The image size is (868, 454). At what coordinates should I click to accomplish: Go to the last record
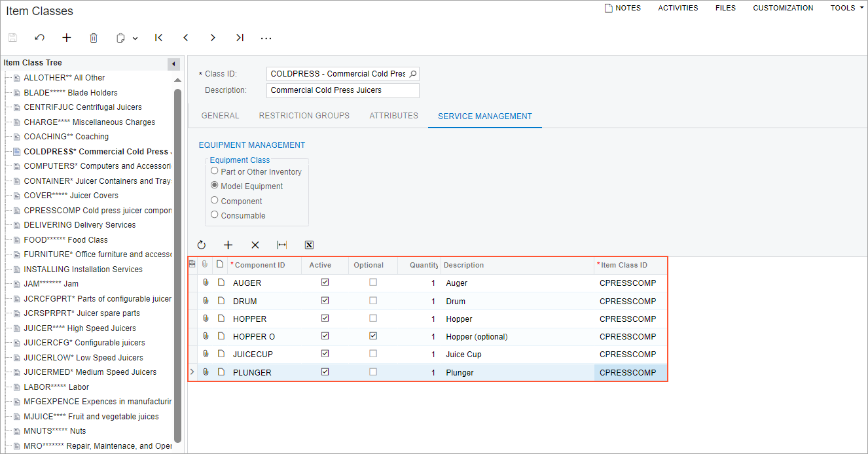coord(240,38)
